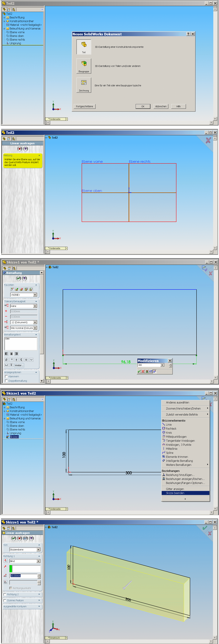The width and height of the screenshot is (219, 644).
Task: Open help question mark in Neues SolidWorks Dokument title bar
Action: click(x=188, y=34)
